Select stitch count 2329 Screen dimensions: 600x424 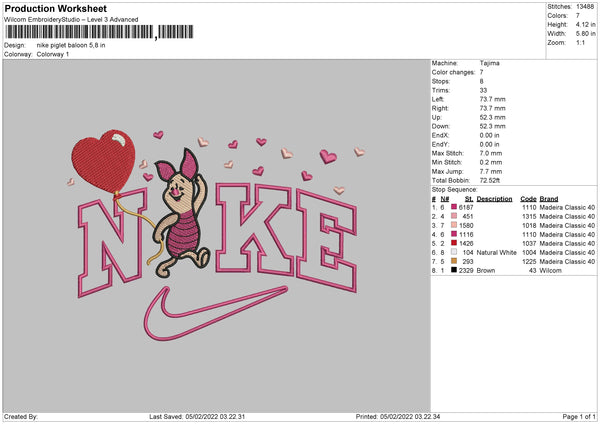[x=466, y=271]
